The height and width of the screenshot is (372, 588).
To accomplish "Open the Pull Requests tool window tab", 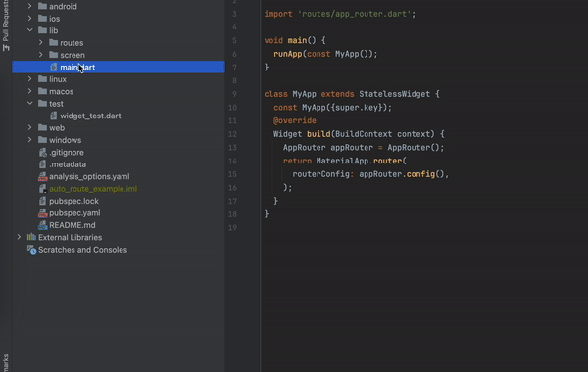I will 5,25.
